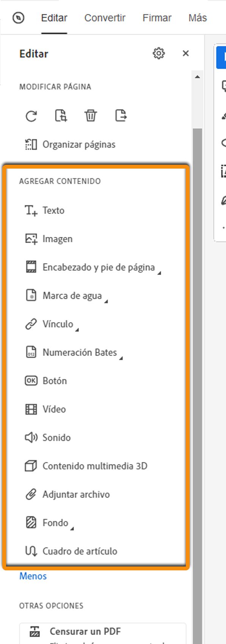Select the Extract pages icon
The width and height of the screenshot is (226, 644).
[x=121, y=116]
